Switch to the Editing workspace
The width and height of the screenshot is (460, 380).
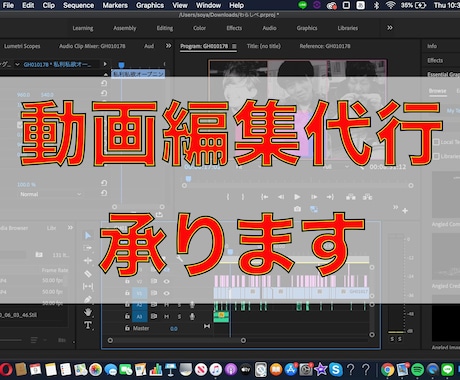click(x=165, y=28)
